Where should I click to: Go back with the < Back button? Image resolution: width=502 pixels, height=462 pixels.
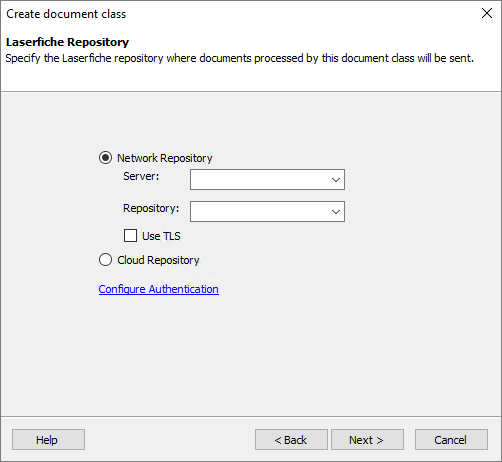point(291,440)
